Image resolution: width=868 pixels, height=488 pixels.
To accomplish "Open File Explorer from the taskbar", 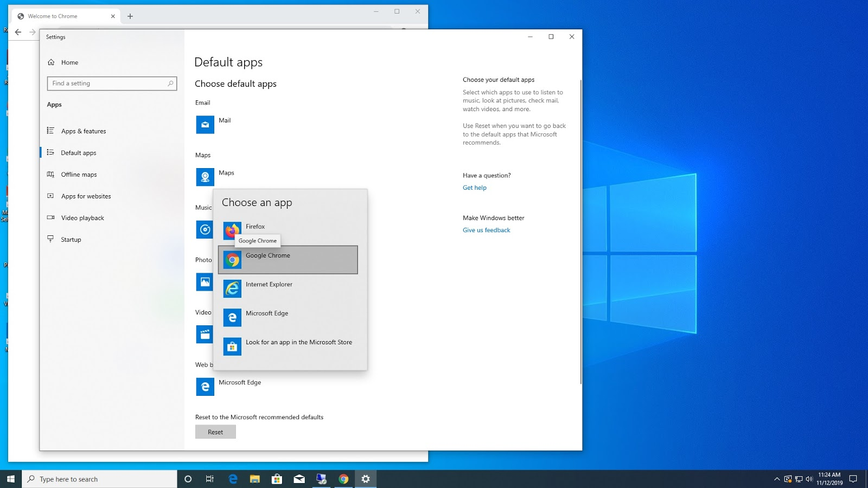I will tap(255, 479).
